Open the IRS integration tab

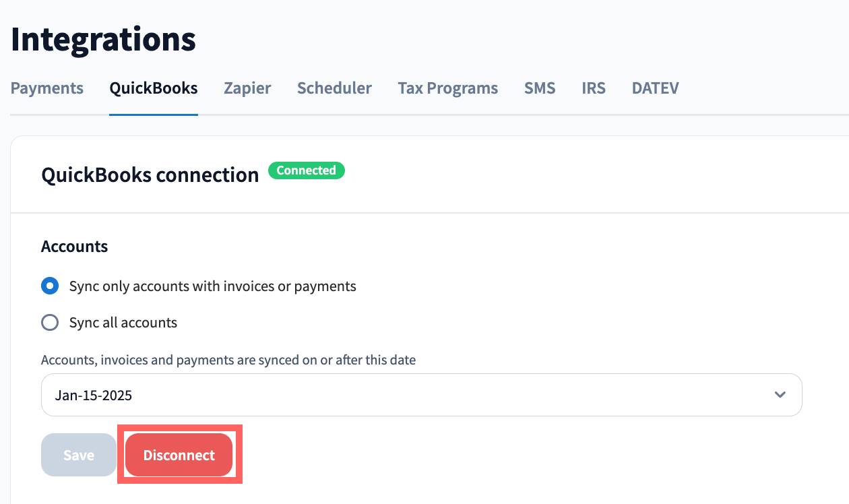point(594,88)
